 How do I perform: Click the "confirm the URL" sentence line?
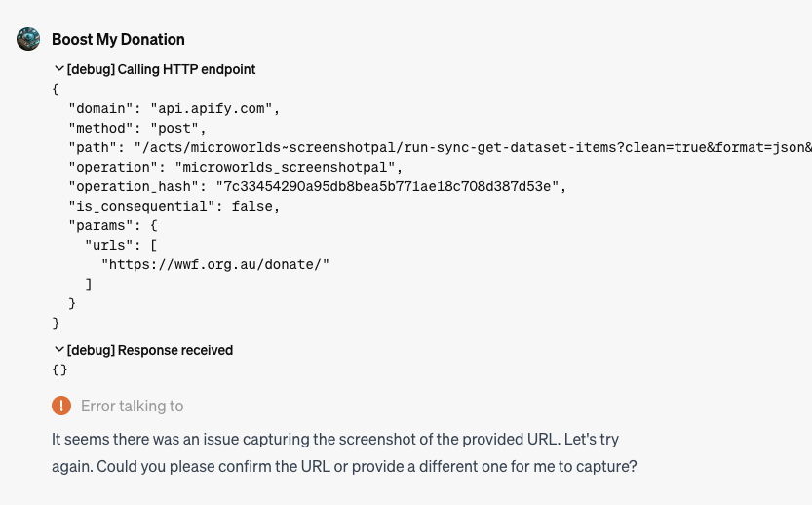pos(344,466)
